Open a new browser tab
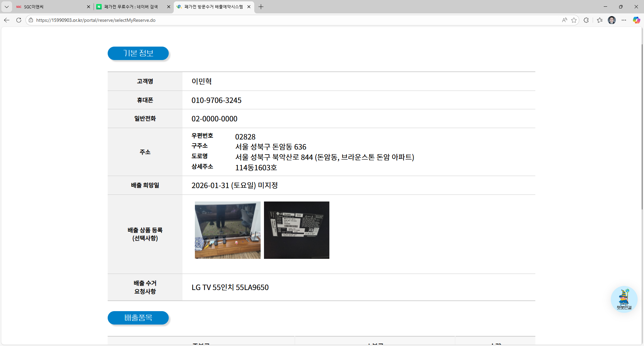This screenshot has height=346, width=644. pos(261,7)
